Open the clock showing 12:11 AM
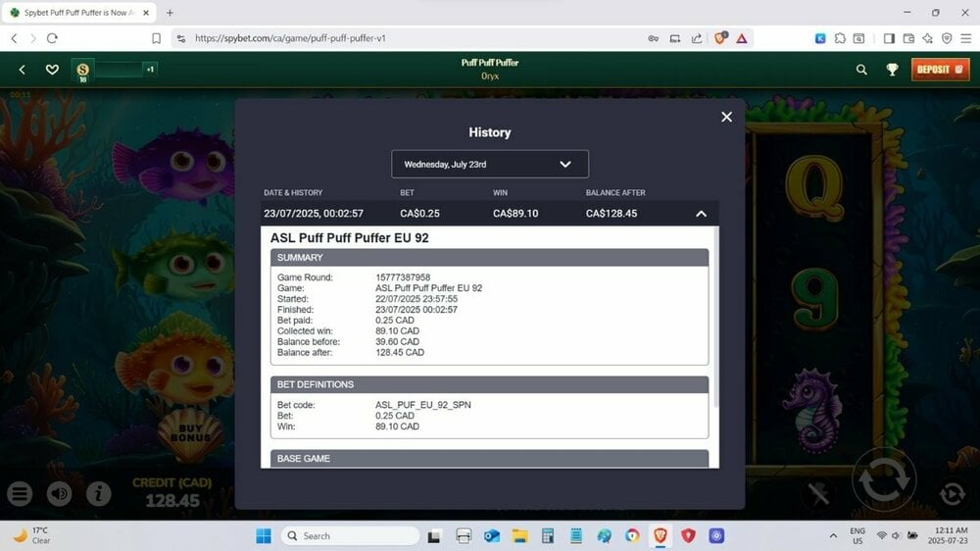 (948, 535)
